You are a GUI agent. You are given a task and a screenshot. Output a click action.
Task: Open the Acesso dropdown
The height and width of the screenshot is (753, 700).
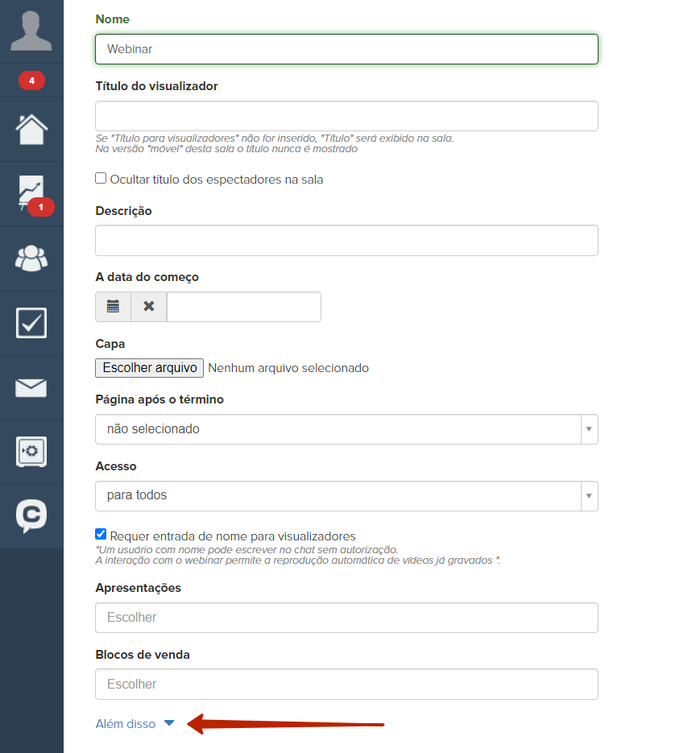point(346,495)
